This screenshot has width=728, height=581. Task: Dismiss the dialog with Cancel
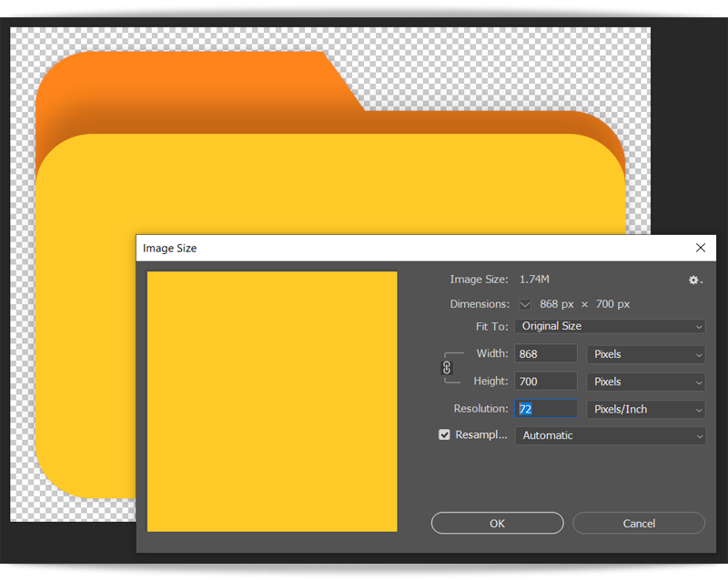[x=639, y=524]
